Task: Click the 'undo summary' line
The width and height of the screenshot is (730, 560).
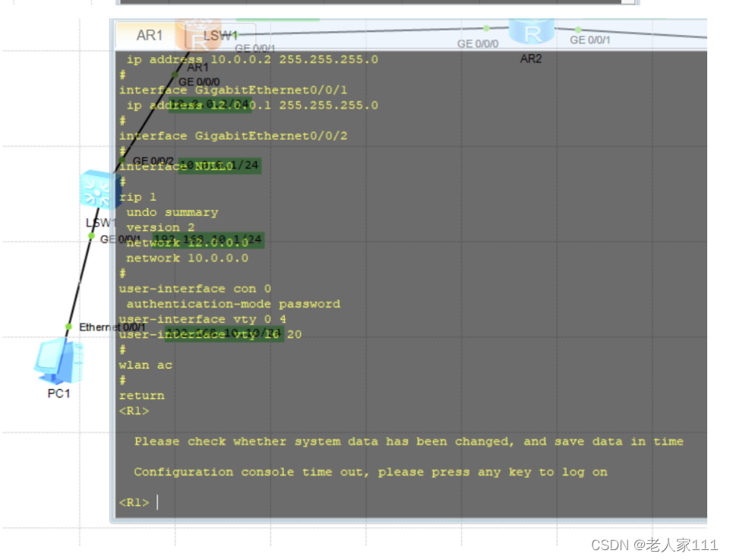Action: click(172, 212)
